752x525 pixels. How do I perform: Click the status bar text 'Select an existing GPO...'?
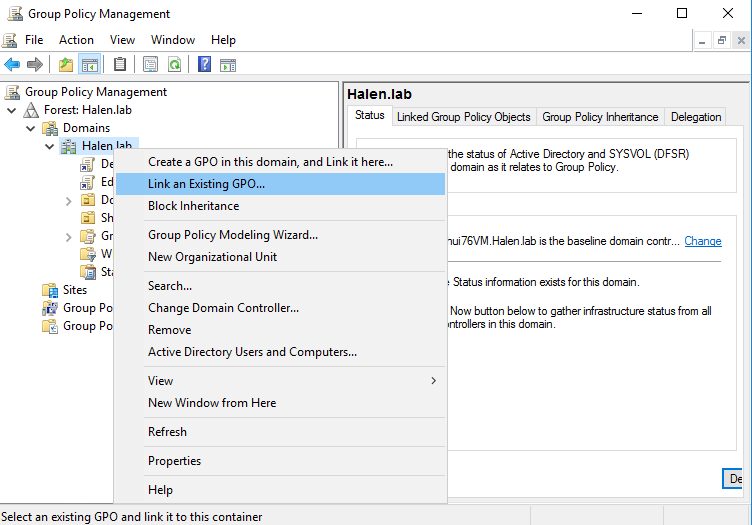[x=132, y=517]
